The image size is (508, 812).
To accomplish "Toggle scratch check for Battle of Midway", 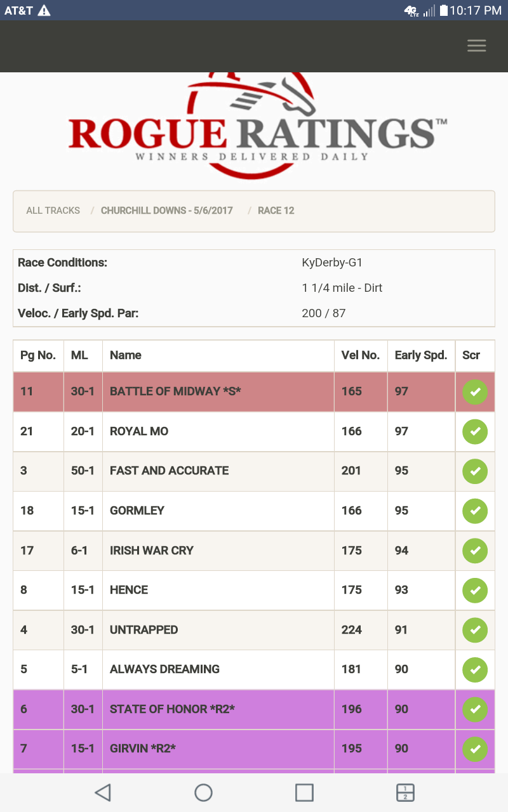I will pyautogui.click(x=475, y=392).
